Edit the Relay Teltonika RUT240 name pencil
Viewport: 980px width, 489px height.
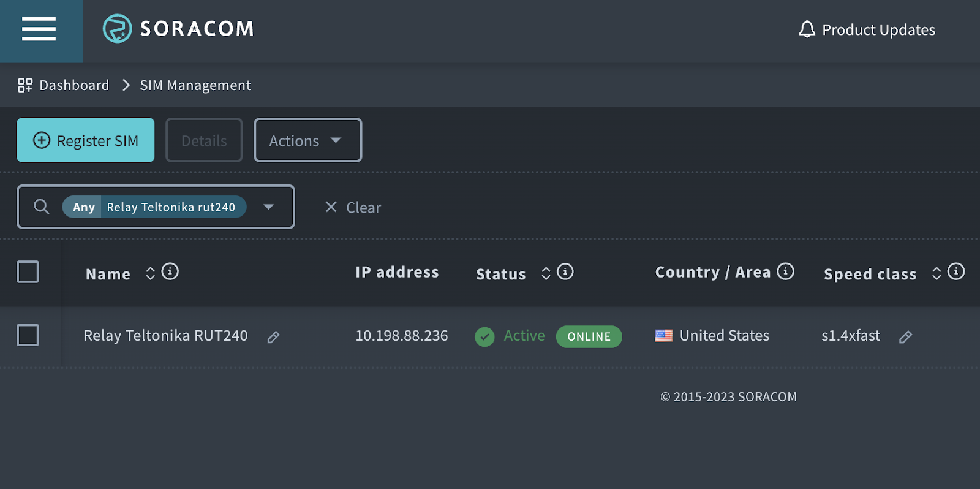pos(274,337)
